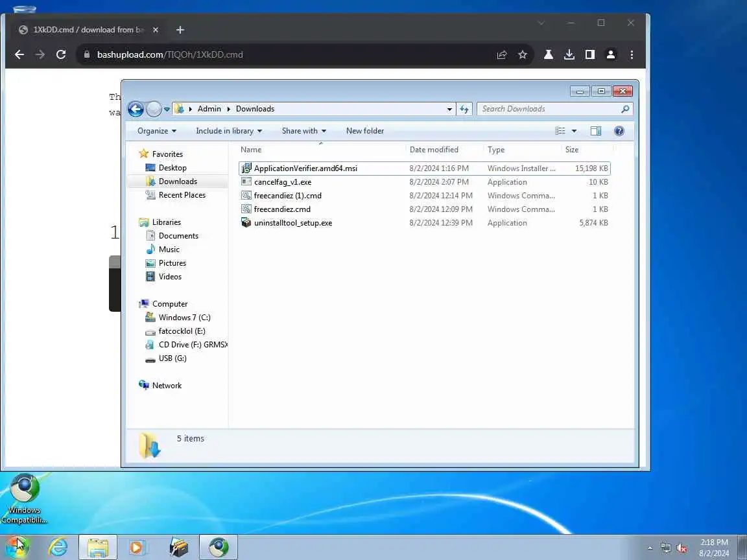This screenshot has height=560, width=747.
Task: Open the Include in library menu
Action: coord(229,131)
